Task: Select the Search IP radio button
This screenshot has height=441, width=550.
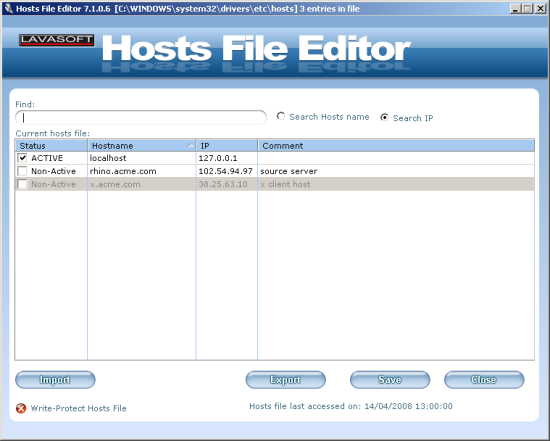Action: pos(384,117)
